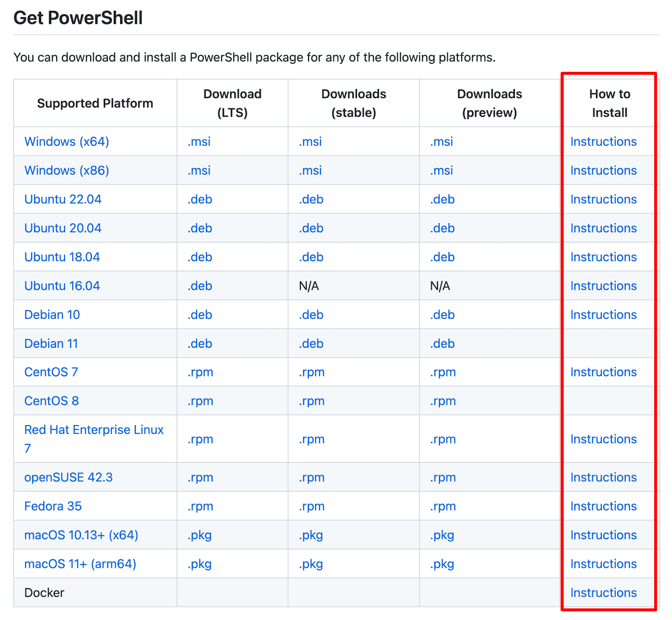Download stable .deb for Debian 11

[x=311, y=344]
